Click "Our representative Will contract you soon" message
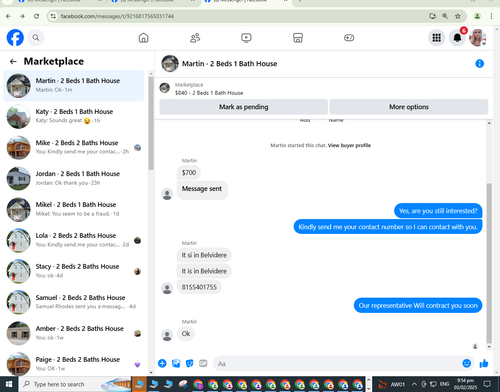Image resolution: width=500 pixels, height=392 pixels. [418, 306]
